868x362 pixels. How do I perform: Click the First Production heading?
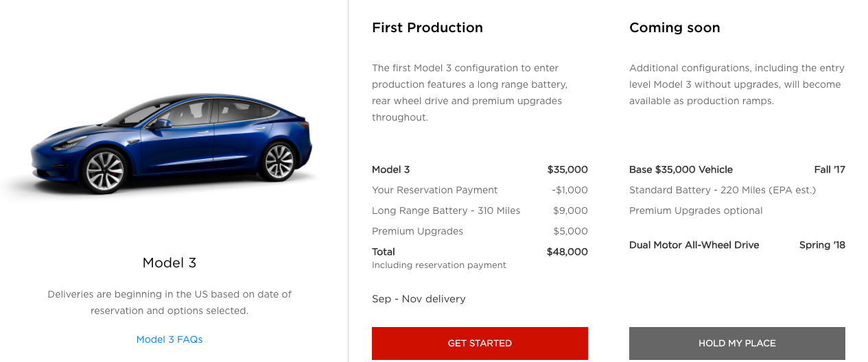[x=427, y=28]
